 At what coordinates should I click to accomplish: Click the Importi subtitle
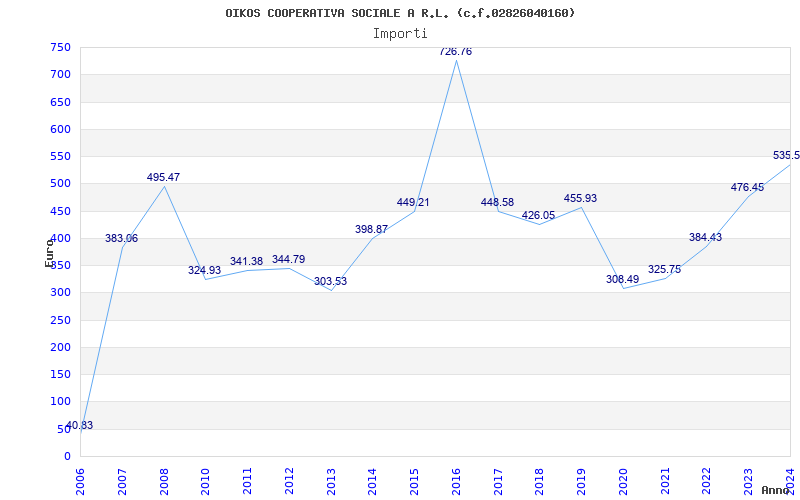pos(400,34)
